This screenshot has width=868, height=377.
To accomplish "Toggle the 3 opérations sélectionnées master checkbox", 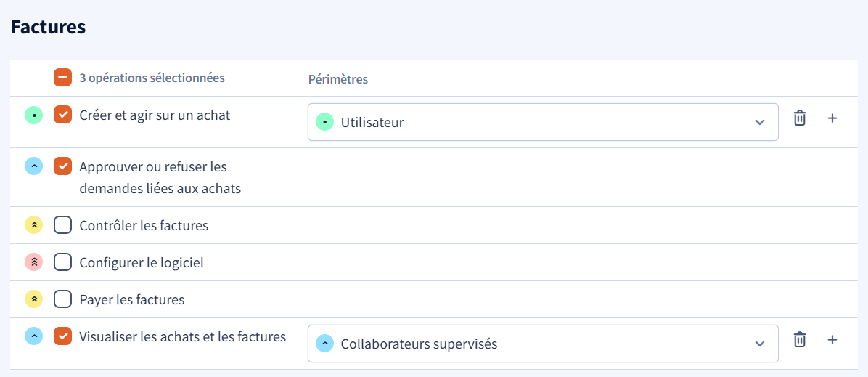I will click(62, 77).
